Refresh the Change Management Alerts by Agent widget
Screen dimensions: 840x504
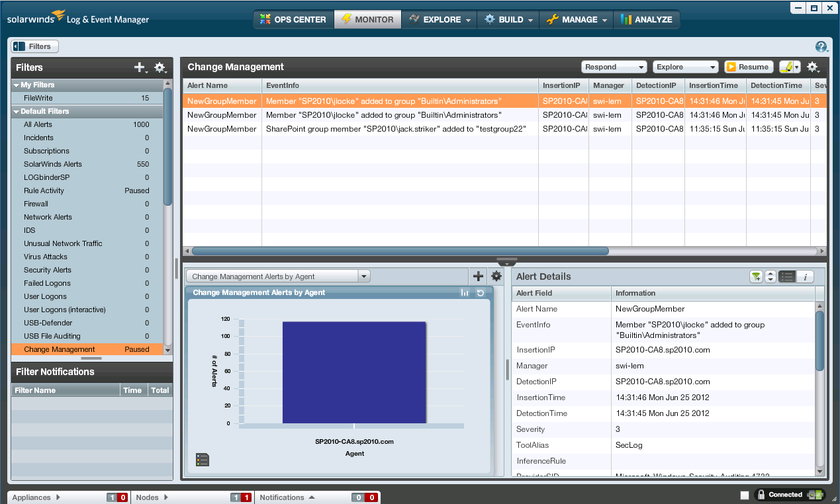click(x=481, y=292)
